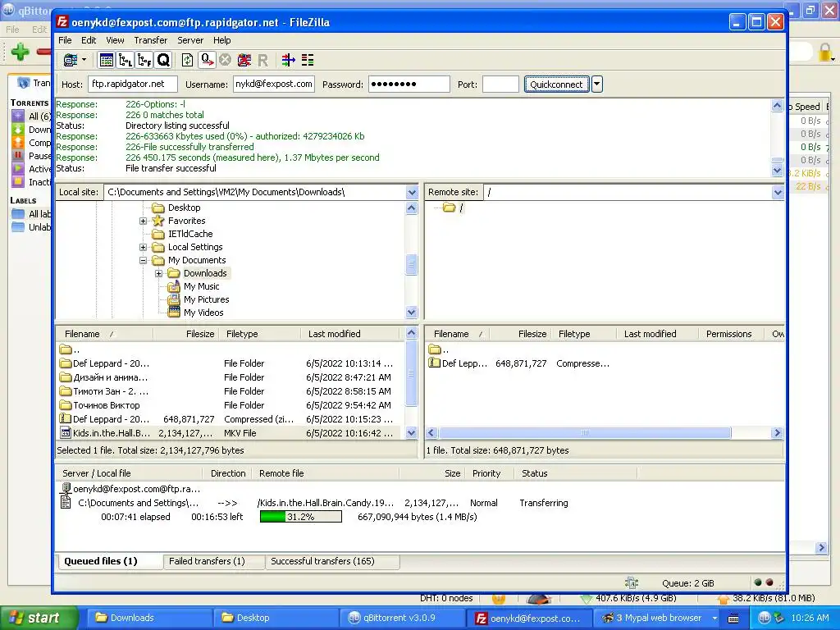Open the Server menu
This screenshot has width=840, height=630.
190,40
